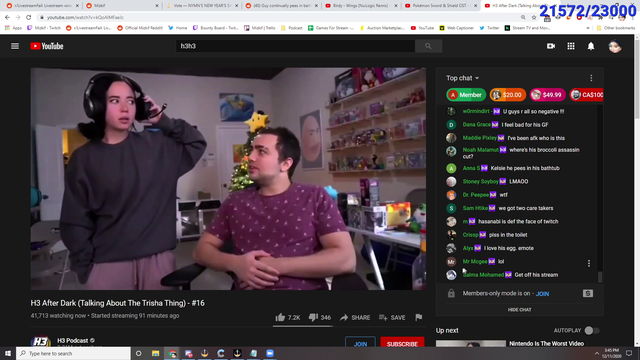Open the notifications bell

pos(591,46)
